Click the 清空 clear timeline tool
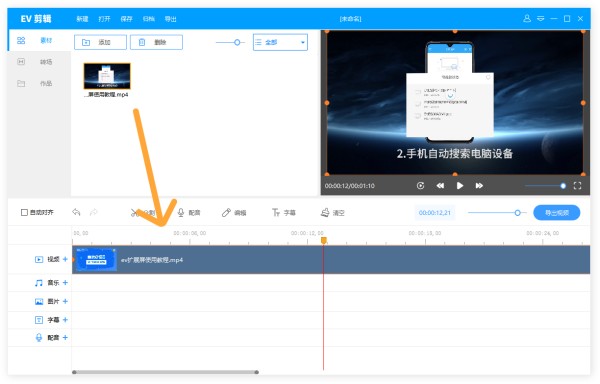 point(333,213)
